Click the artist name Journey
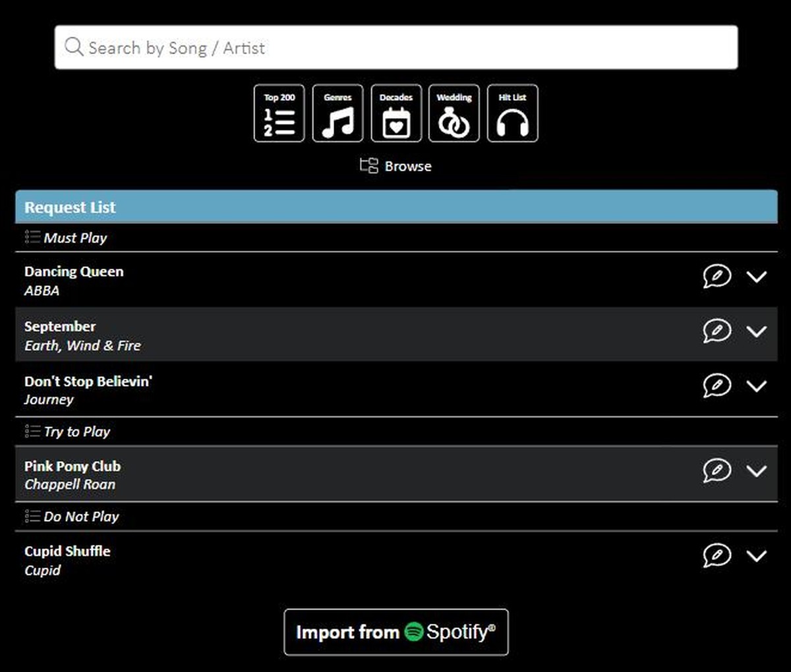This screenshot has height=672, width=791. pyautogui.click(x=49, y=400)
